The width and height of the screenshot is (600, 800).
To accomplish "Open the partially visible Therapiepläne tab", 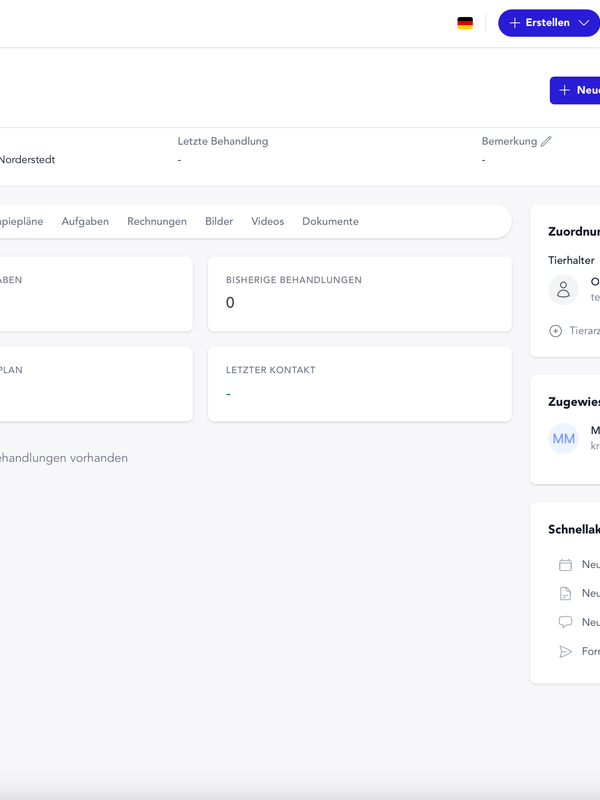I will pos(21,221).
